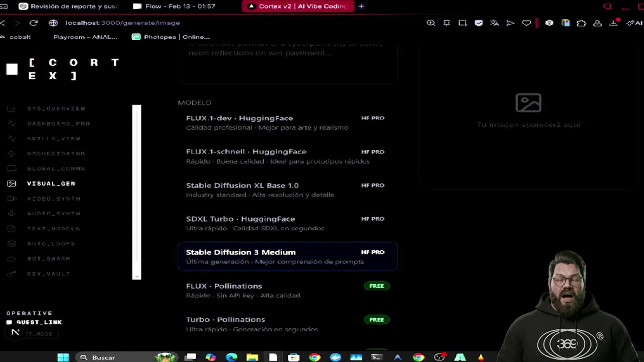Viewport: 644px width, 362px height.
Task: Open terminal app from taskbar
Action: (x=376, y=357)
